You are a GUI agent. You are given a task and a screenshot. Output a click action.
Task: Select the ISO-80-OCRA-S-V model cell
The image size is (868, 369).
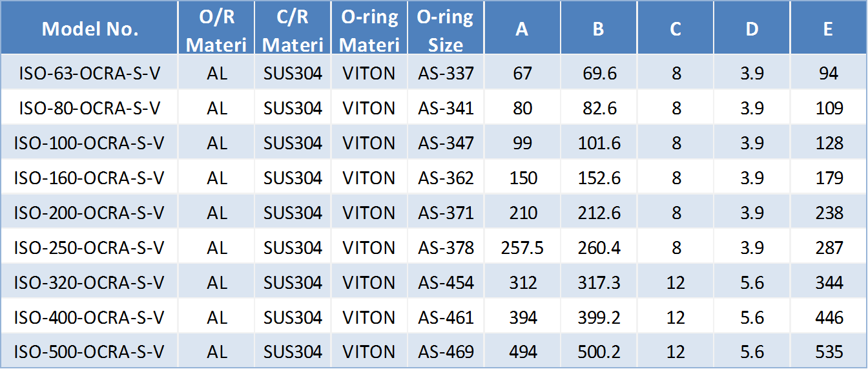pos(90,107)
